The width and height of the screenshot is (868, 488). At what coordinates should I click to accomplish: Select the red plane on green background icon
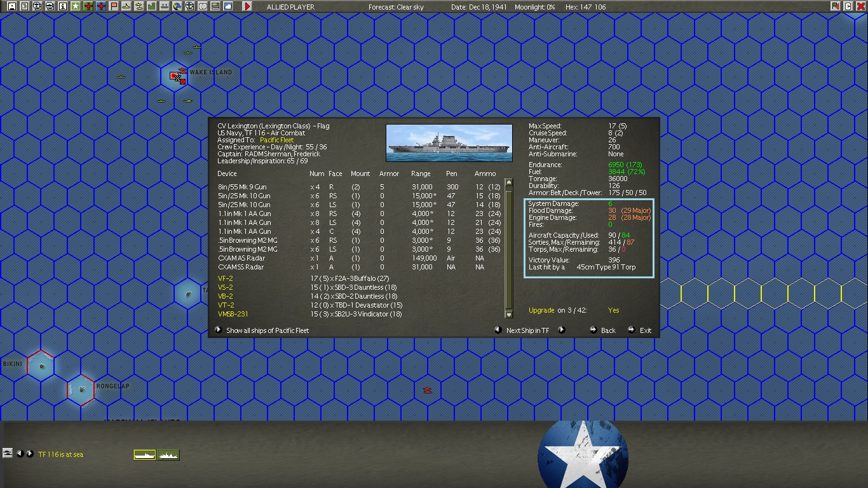(88, 6)
